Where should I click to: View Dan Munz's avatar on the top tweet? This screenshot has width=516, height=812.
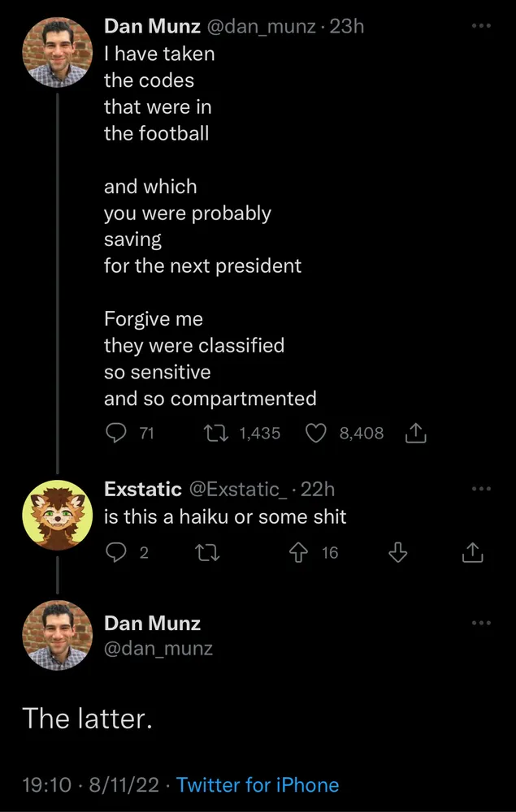[58, 53]
